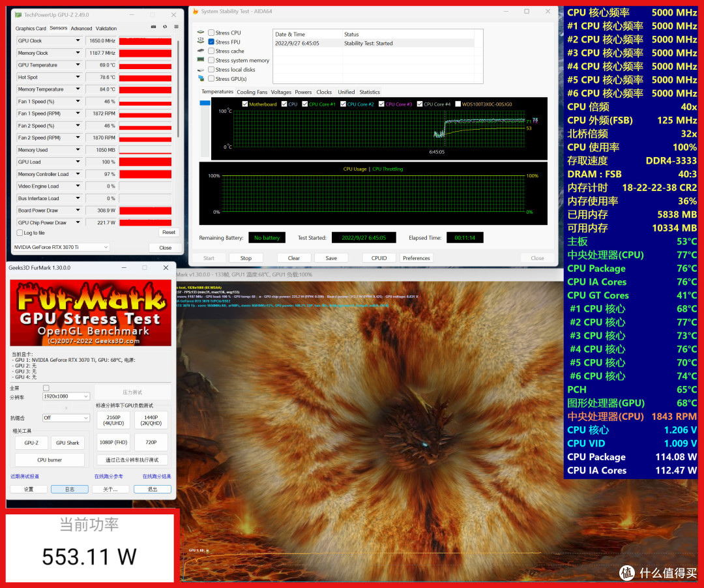The height and width of the screenshot is (588, 704).
Task: Click the Stress system memory RAM icon
Action: (x=201, y=60)
